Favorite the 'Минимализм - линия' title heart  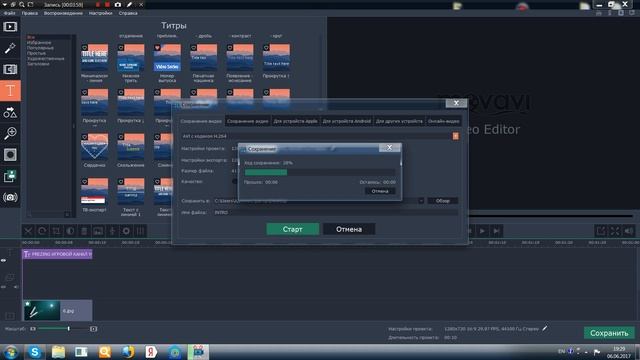pyautogui.click(x=84, y=48)
